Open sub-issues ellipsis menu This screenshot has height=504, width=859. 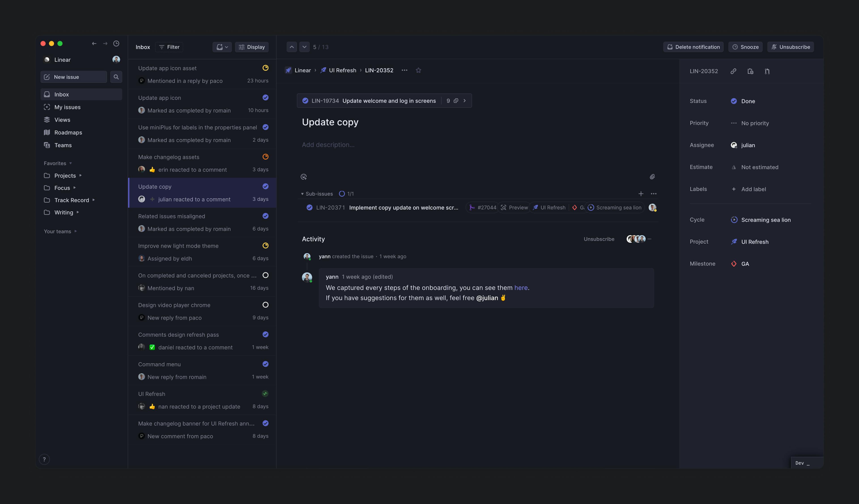pos(653,194)
